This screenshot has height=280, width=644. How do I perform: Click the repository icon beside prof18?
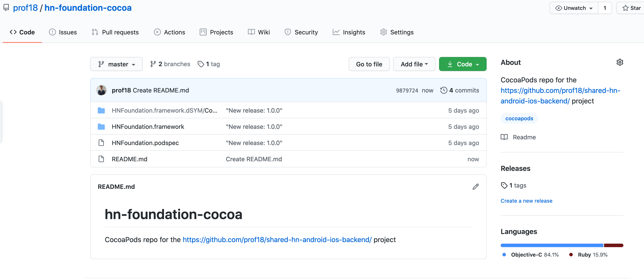(x=6, y=8)
